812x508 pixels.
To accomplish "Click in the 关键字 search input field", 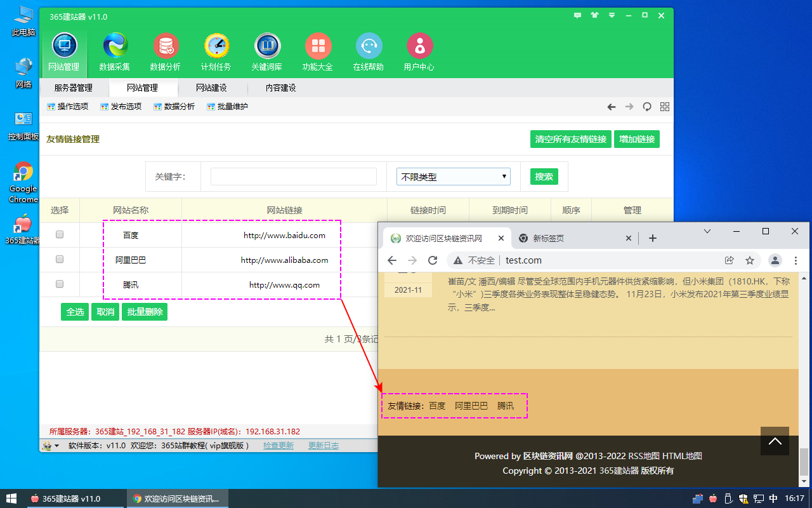I will (294, 177).
